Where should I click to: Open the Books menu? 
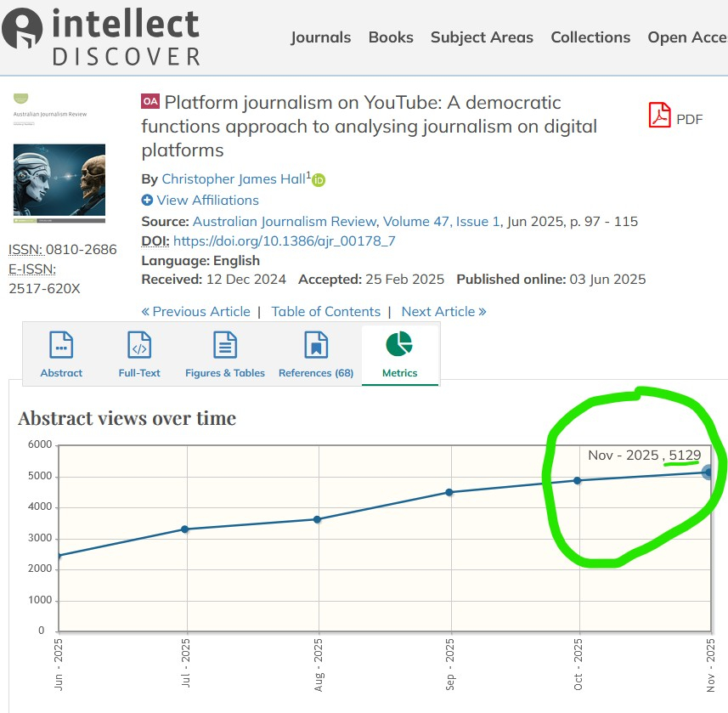point(391,37)
